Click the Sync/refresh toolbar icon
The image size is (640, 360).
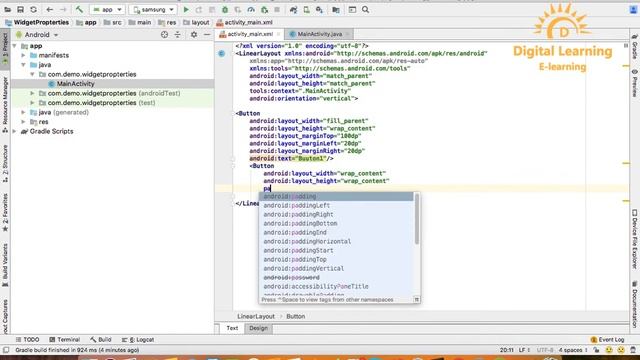coord(33,9)
